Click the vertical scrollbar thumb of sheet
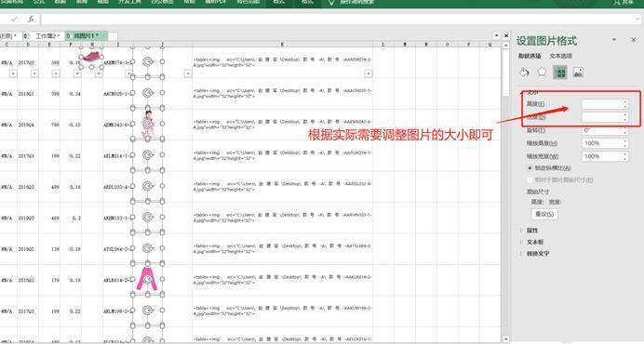The image size is (644, 344). coord(506,73)
